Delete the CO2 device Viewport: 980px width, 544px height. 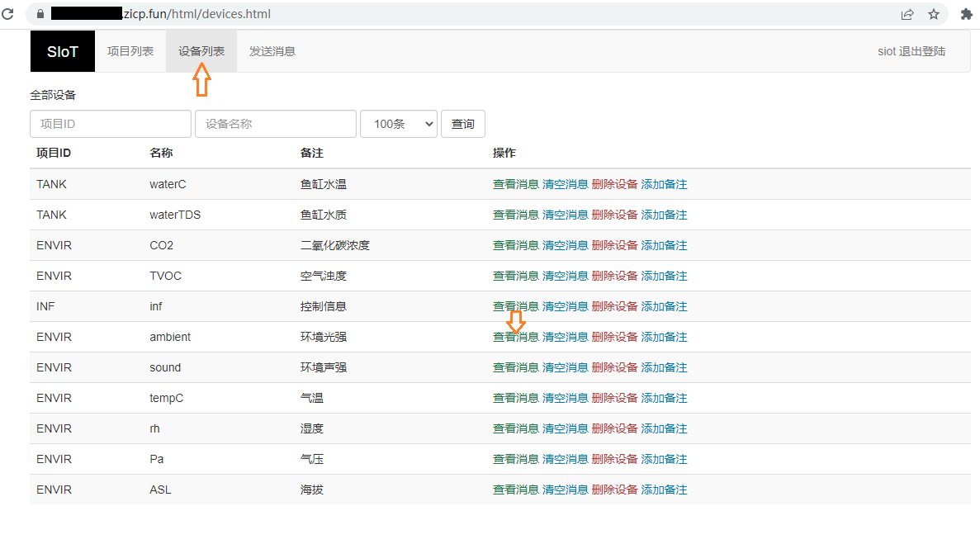[614, 245]
